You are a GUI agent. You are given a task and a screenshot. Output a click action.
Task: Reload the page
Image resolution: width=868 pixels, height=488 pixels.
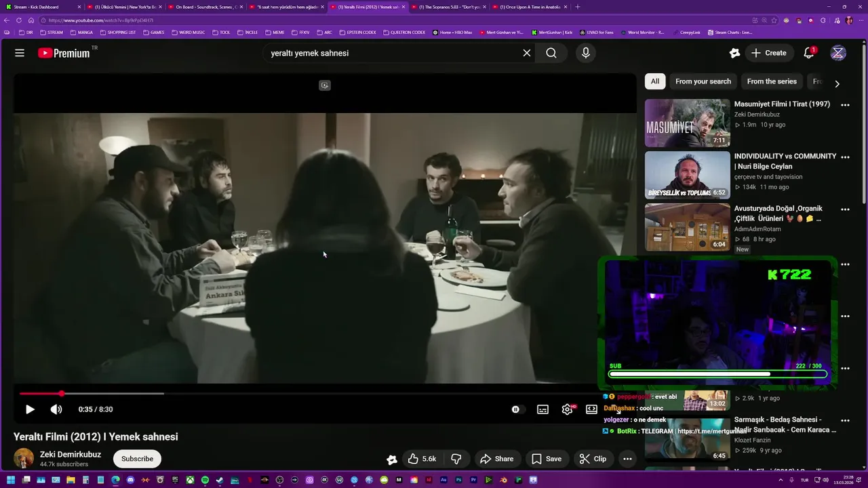(20, 20)
